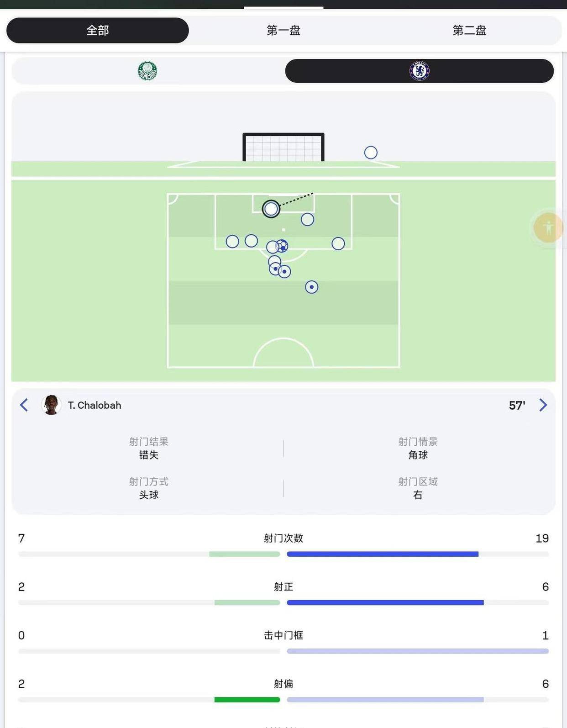Tap T. Chalobah's avatar photo

pos(51,405)
